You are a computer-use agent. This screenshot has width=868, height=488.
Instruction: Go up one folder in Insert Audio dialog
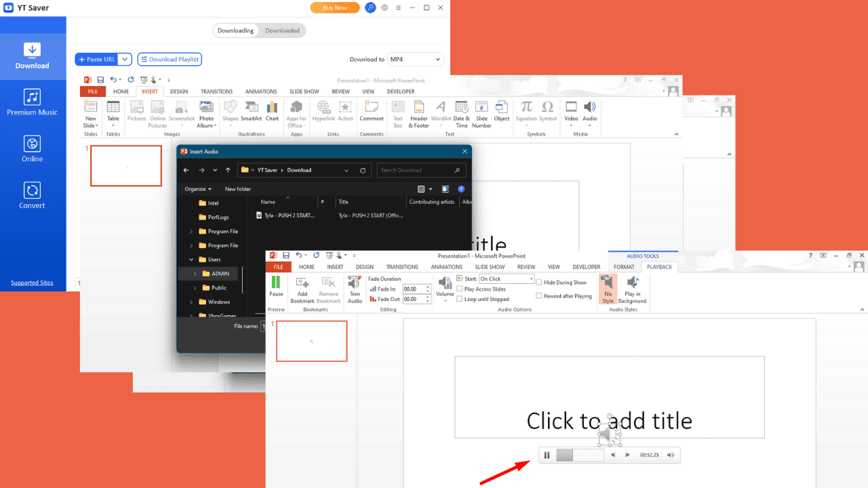[x=228, y=170]
